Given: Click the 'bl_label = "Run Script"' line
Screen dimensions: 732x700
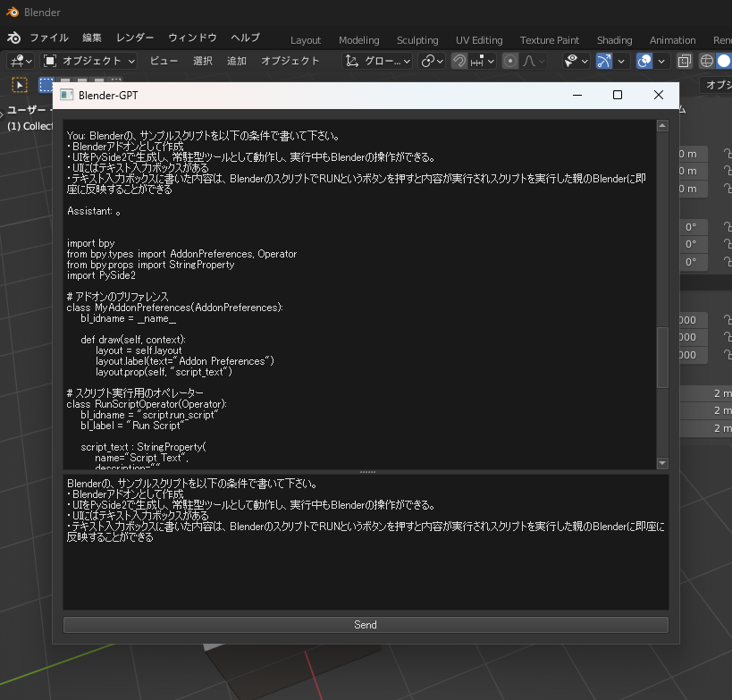Looking at the screenshot, I should coord(132,426).
